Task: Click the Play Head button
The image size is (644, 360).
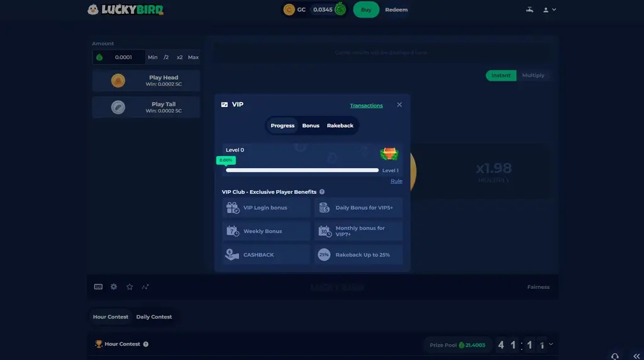Action: (x=146, y=81)
